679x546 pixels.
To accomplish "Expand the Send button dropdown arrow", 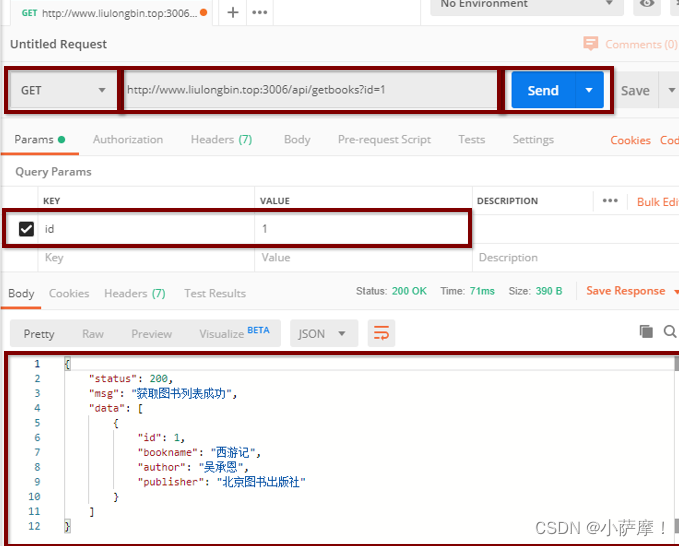I will coord(589,90).
